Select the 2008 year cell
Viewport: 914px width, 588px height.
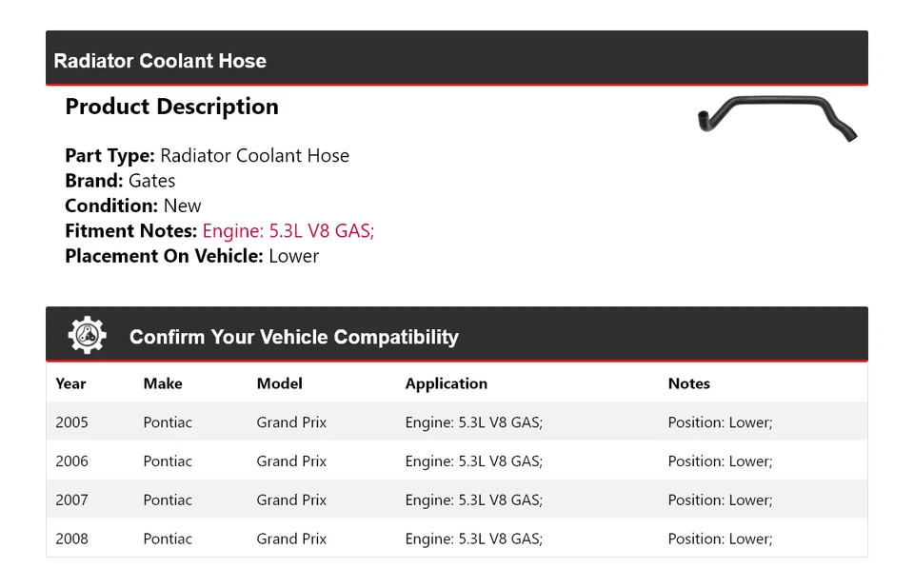[71, 539]
